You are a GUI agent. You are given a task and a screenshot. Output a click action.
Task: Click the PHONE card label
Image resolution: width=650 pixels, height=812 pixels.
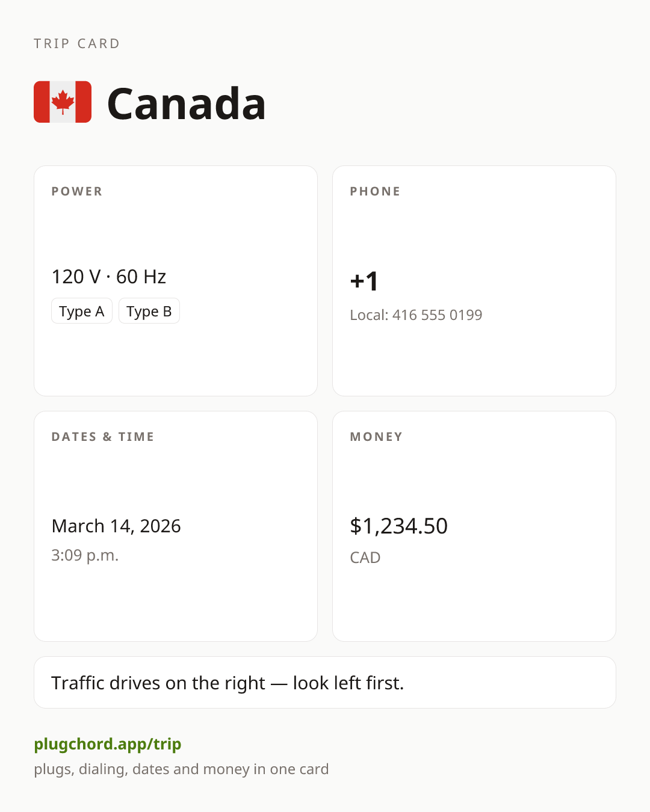coord(376,191)
